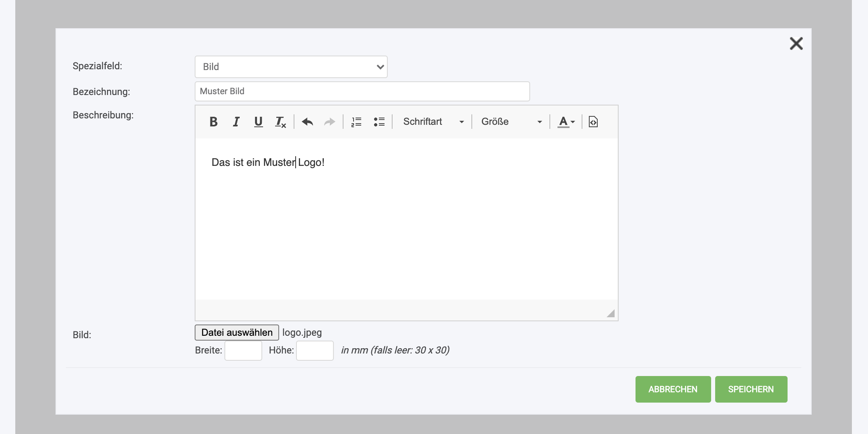
Task: Insert a bulleted list
Action: [x=379, y=122]
